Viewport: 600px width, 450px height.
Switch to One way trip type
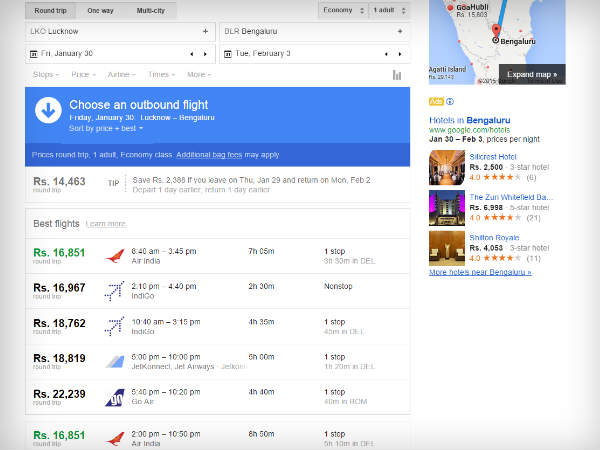tap(100, 10)
